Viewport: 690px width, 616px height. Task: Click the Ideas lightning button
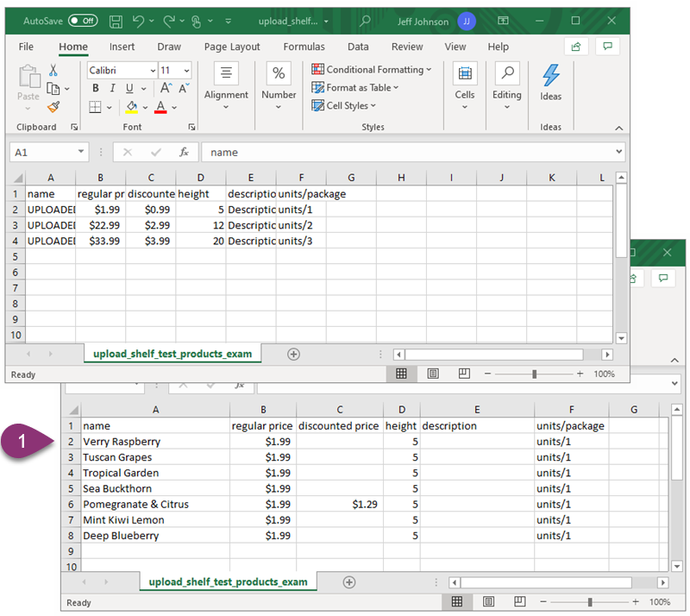coord(551,82)
